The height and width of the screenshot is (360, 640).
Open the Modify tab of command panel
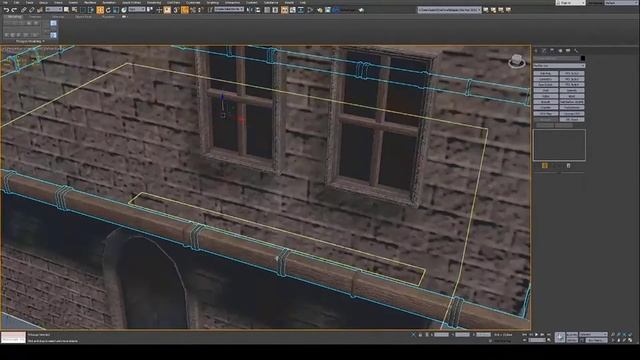pos(544,51)
